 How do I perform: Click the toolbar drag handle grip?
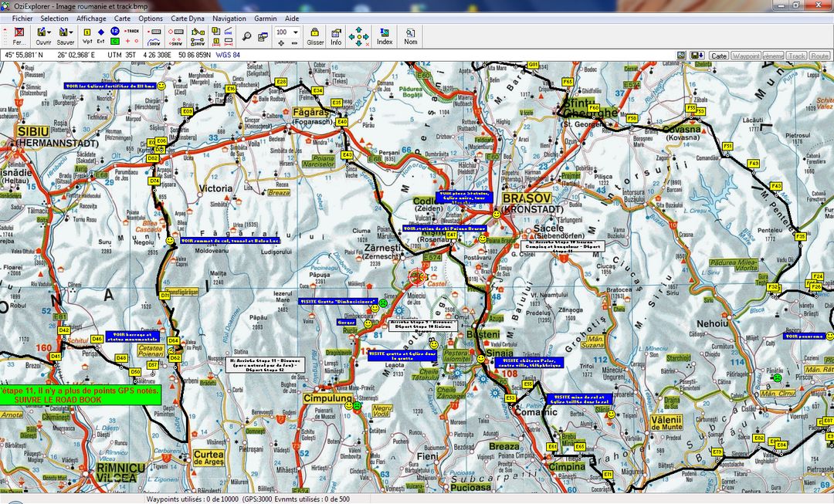[6, 37]
